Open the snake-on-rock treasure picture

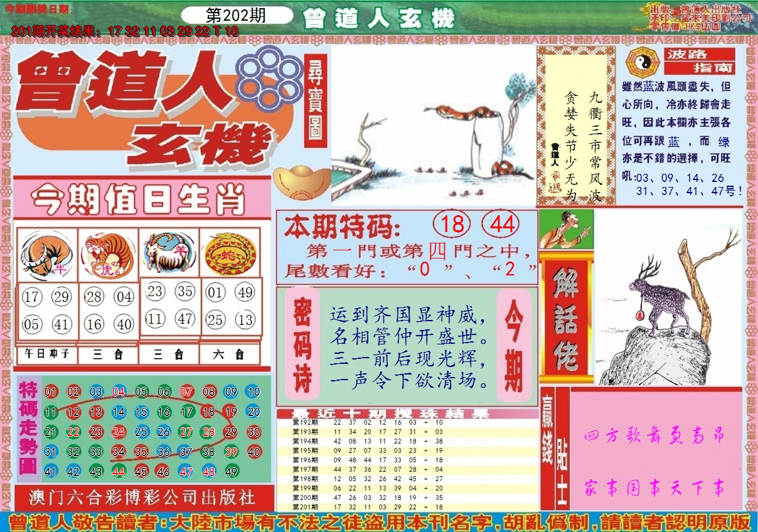[433, 125]
